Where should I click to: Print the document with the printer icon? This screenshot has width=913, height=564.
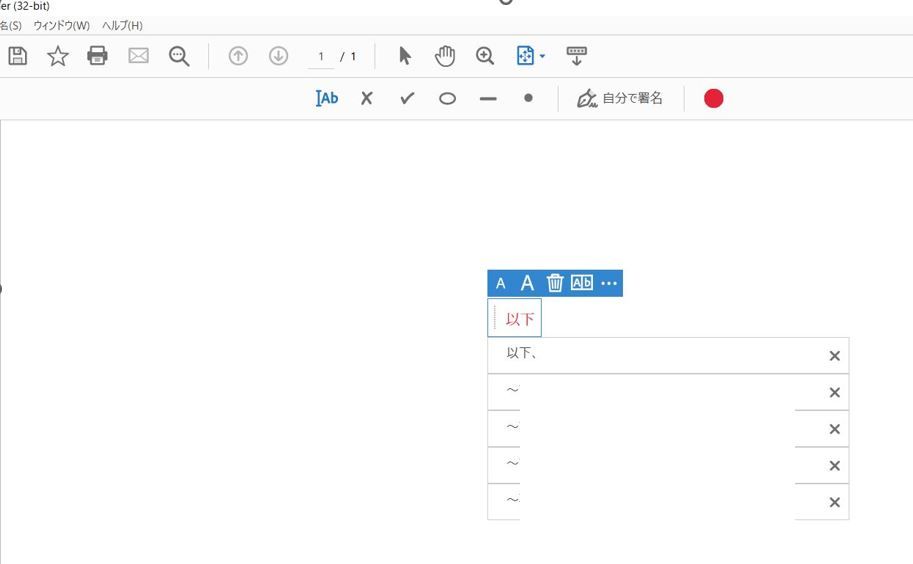click(97, 56)
